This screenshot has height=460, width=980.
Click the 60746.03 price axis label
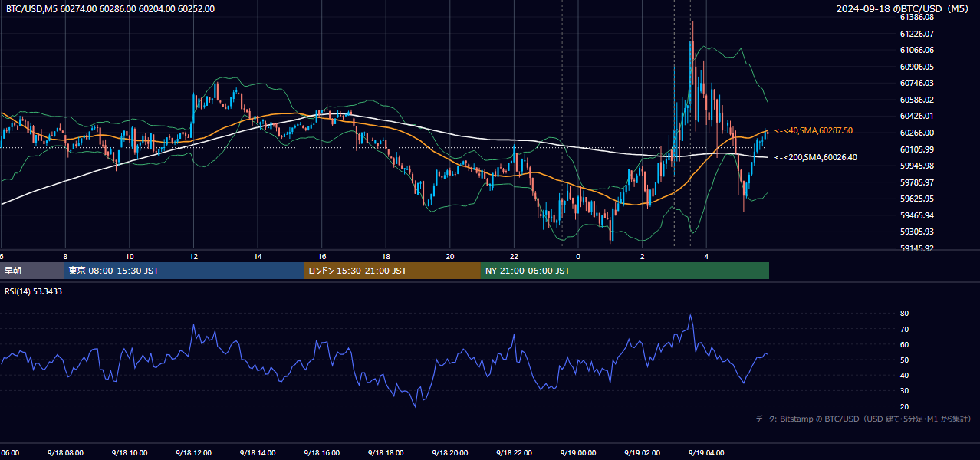tap(916, 83)
